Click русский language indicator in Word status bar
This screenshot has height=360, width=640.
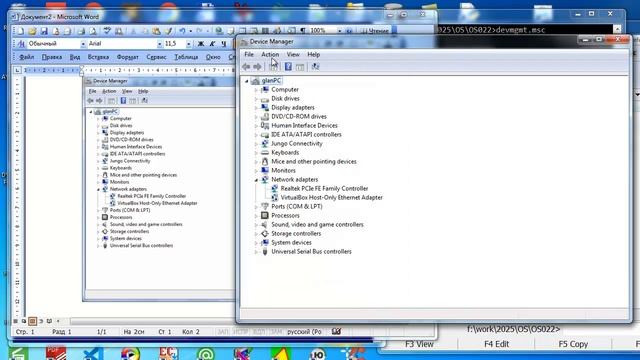(304, 332)
